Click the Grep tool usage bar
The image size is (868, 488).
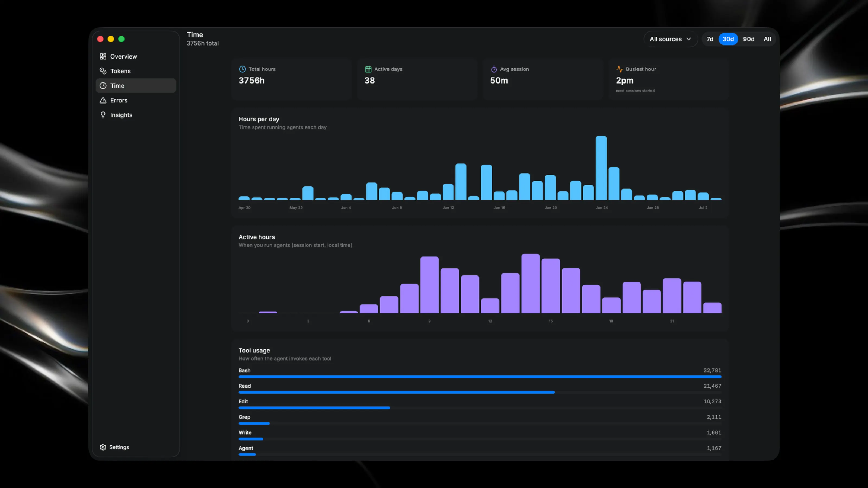pos(254,423)
